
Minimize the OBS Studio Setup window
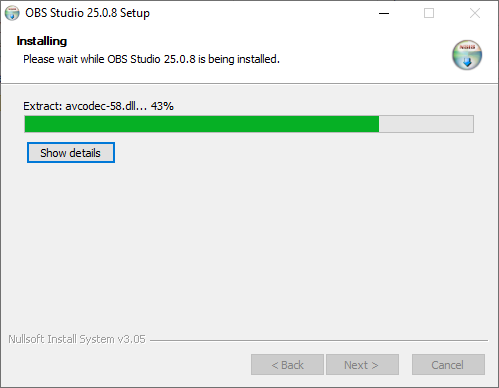click(x=384, y=13)
